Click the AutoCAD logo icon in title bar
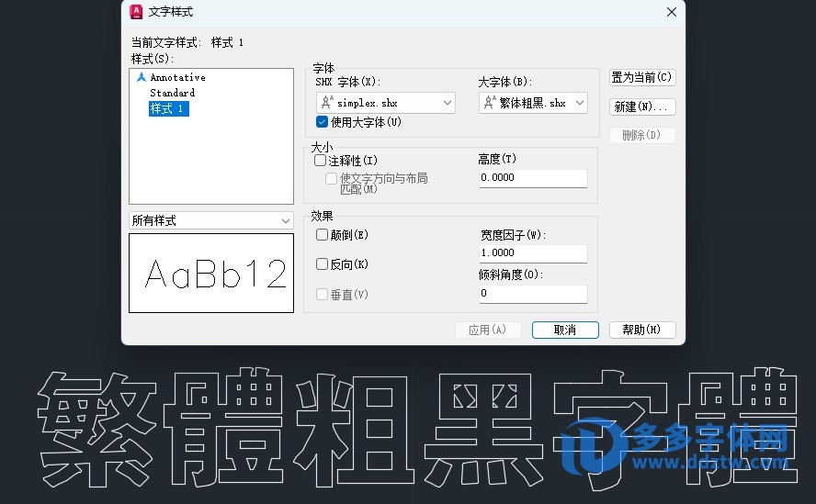This screenshot has width=816, height=504. (136, 12)
